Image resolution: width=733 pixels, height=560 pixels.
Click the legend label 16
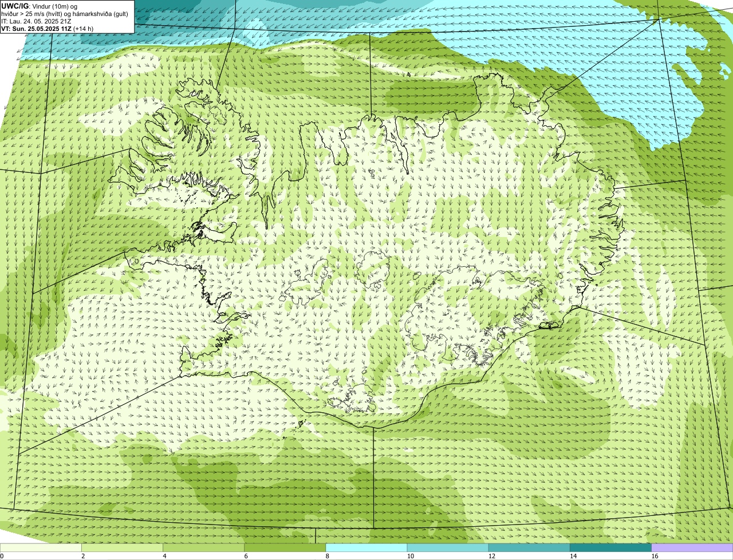pos(655,556)
